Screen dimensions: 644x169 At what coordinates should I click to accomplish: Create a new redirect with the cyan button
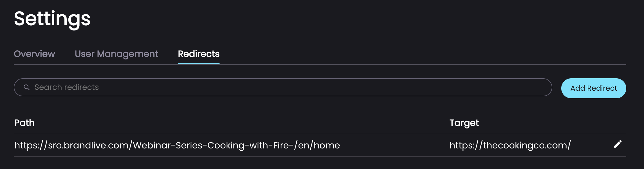(594, 88)
